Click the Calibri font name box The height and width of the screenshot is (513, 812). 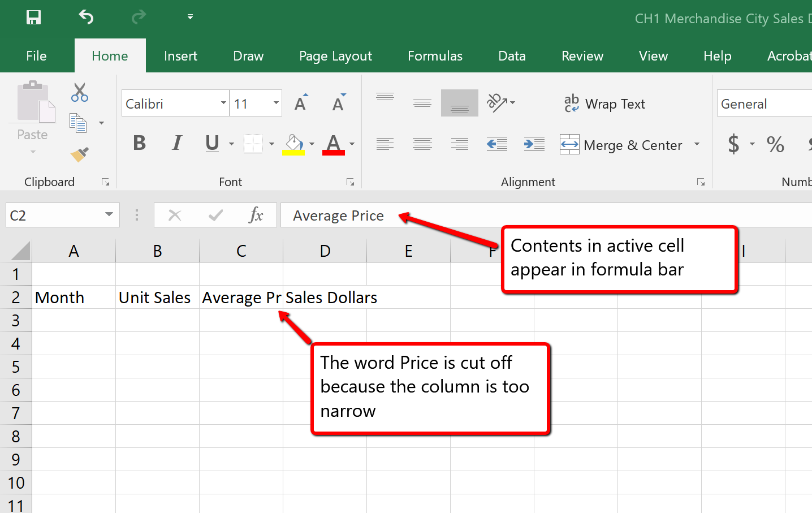click(171, 104)
